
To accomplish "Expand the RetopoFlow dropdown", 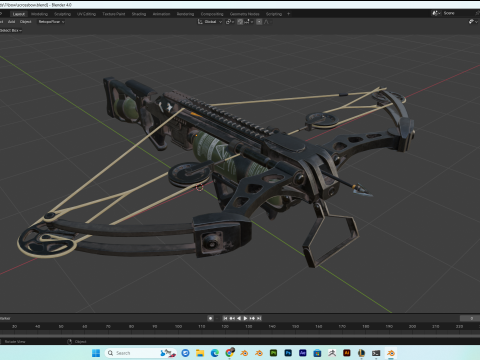I will click(x=51, y=22).
